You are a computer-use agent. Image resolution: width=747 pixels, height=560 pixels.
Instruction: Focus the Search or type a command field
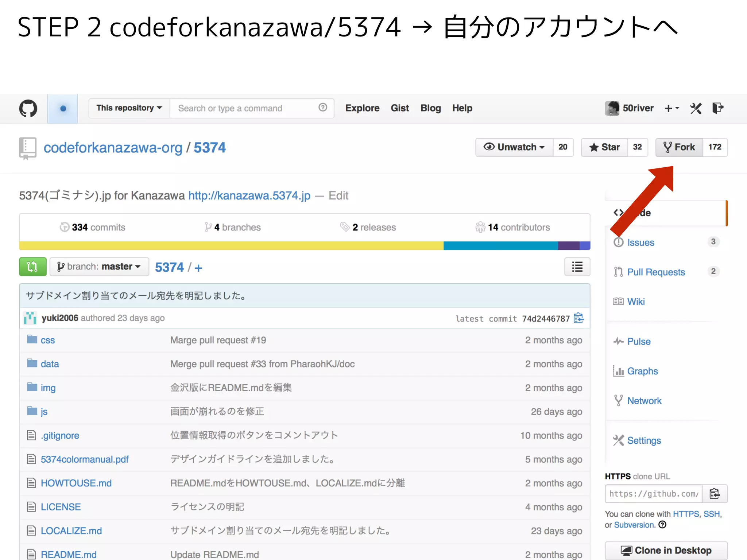point(252,108)
